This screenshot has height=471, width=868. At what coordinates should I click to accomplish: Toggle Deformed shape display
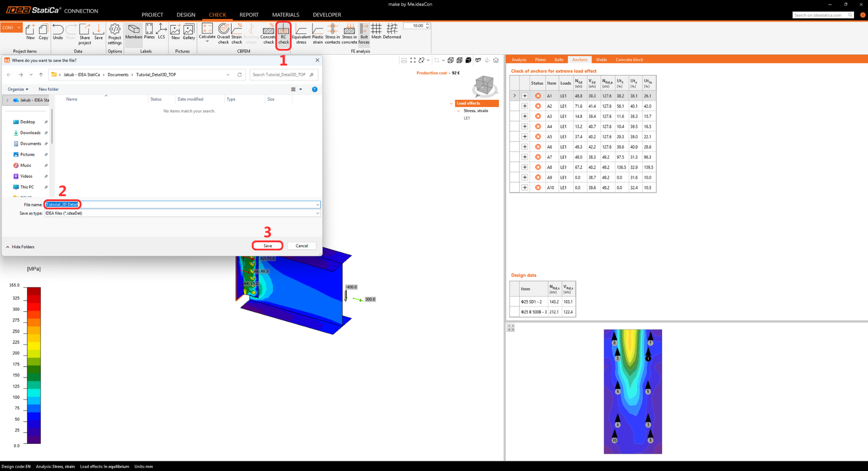[x=392, y=32]
